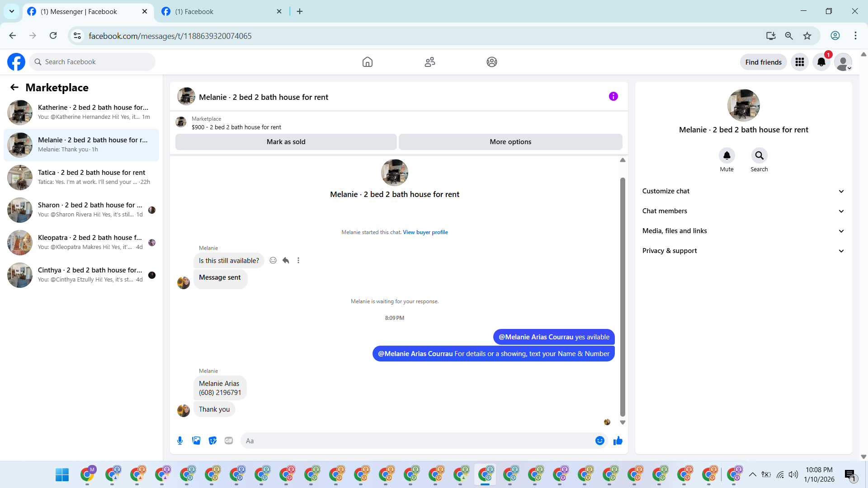Viewport: 868px width, 488px height.
Task: Expand Chat members section
Action: [743, 211]
